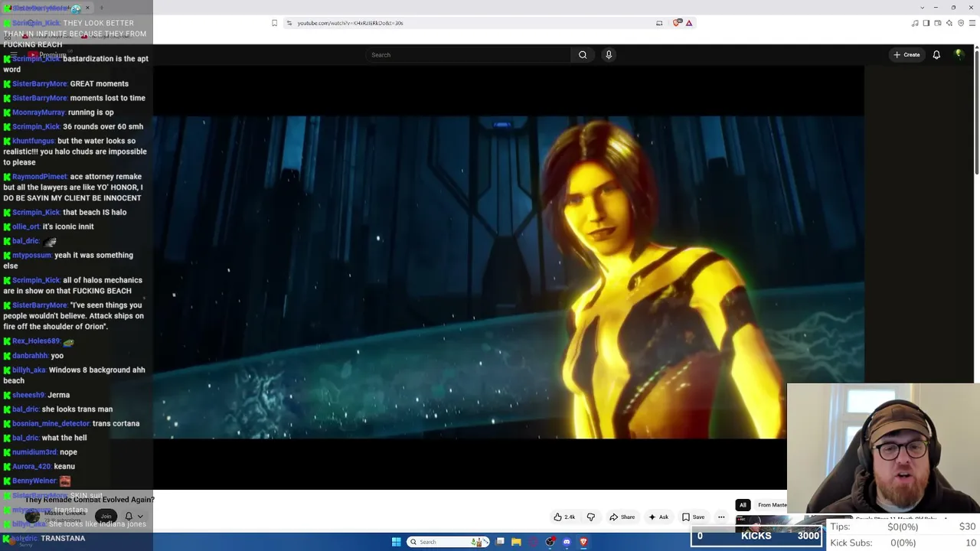Image resolution: width=980 pixels, height=551 pixels.
Task: Open Task View on the taskbar
Action: (500, 542)
